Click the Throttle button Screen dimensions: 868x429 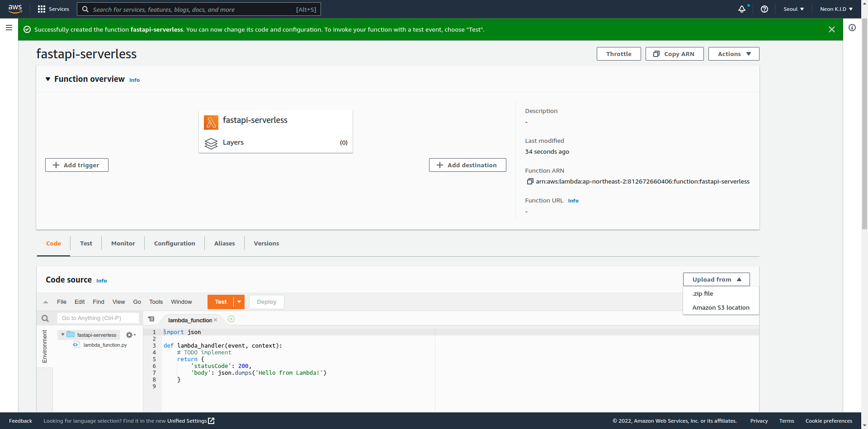[618, 54]
